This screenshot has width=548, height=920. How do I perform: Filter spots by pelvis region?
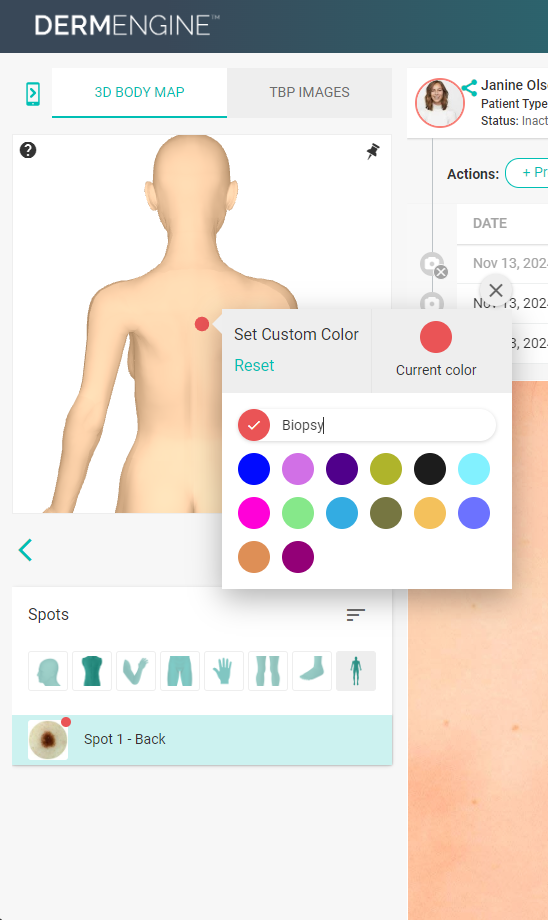180,671
